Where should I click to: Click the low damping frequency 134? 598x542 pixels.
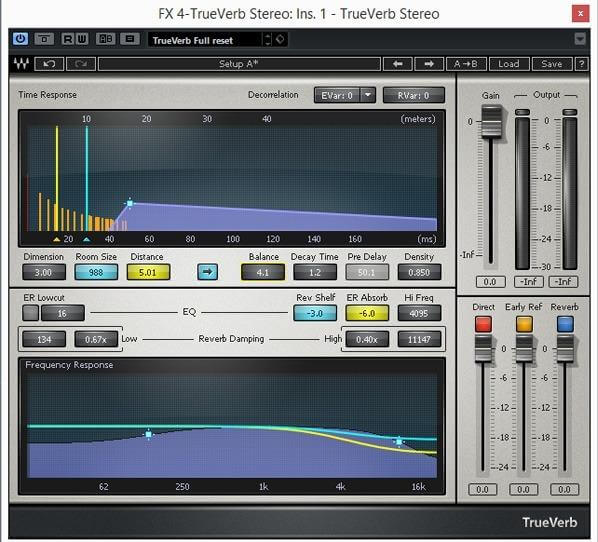point(44,339)
